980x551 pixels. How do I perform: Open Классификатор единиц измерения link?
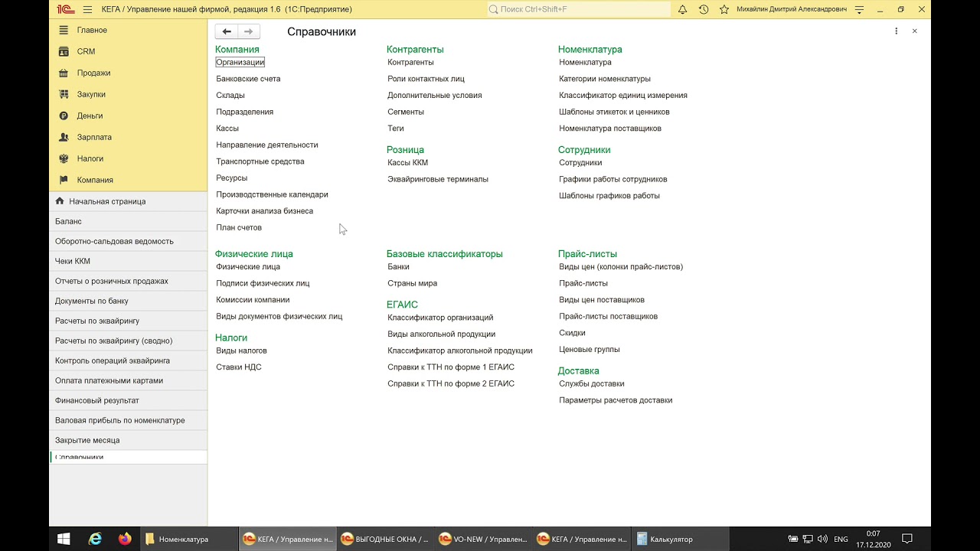click(x=623, y=96)
